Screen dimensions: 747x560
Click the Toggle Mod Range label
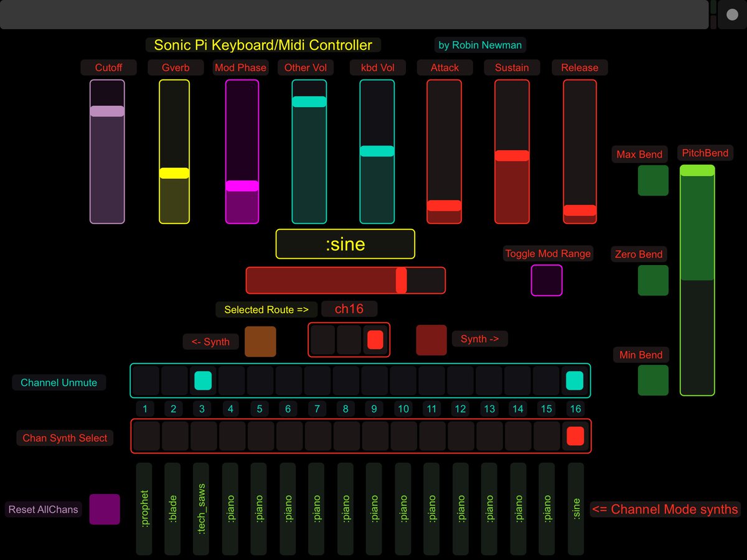(548, 253)
